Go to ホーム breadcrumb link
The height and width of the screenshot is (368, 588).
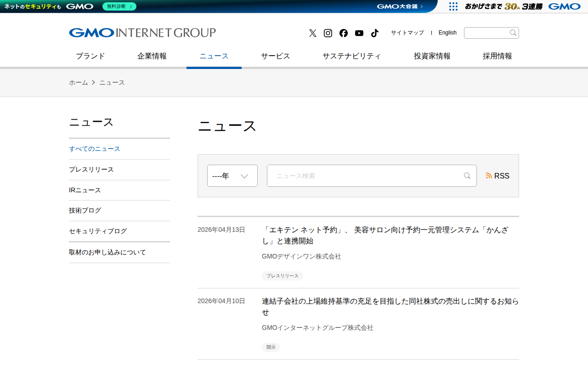(x=79, y=82)
